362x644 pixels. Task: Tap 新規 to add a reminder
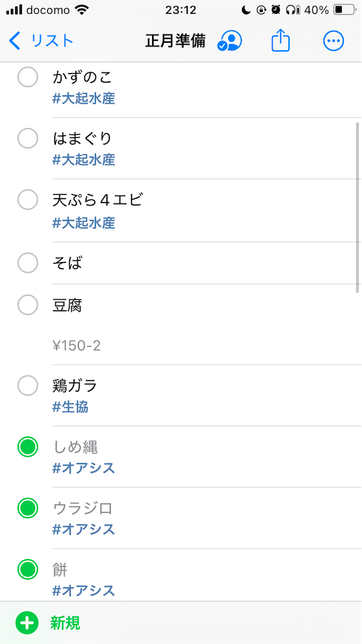65,623
